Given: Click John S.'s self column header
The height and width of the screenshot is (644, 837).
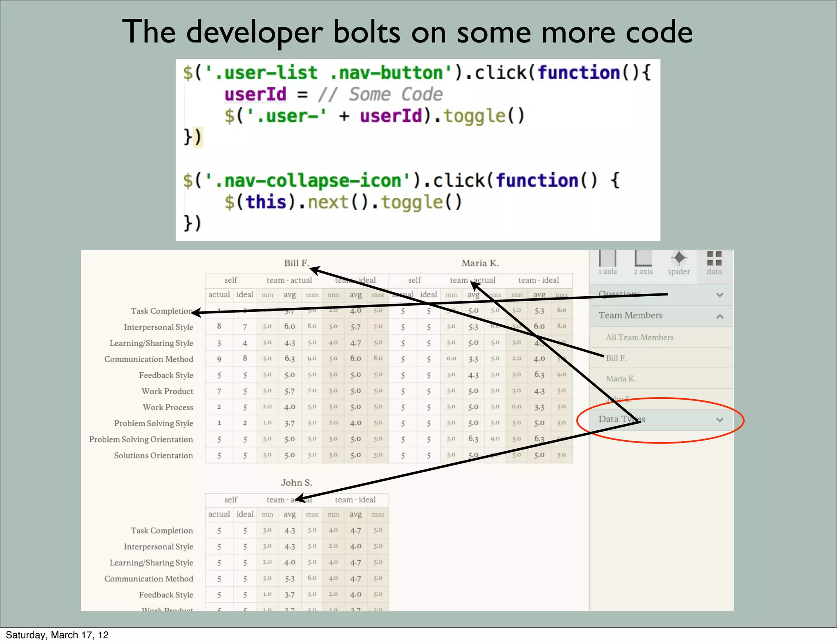Looking at the screenshot, I should click(231, 500).
